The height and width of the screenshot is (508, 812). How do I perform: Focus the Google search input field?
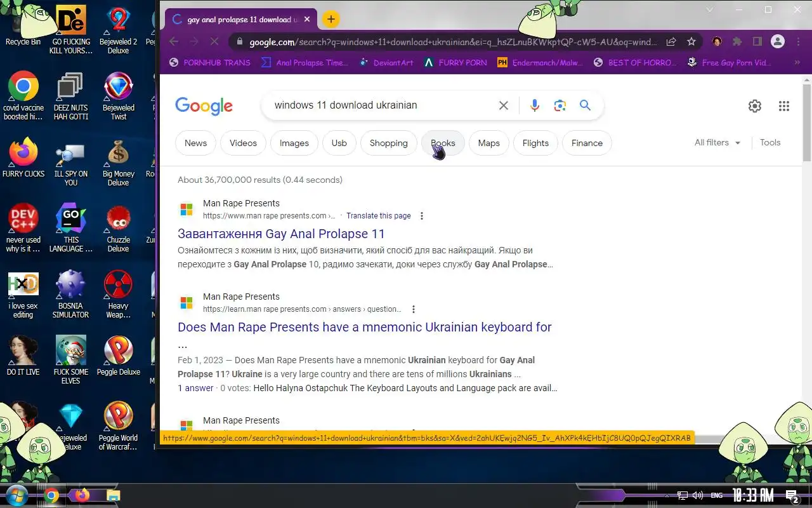click(381, 105)
